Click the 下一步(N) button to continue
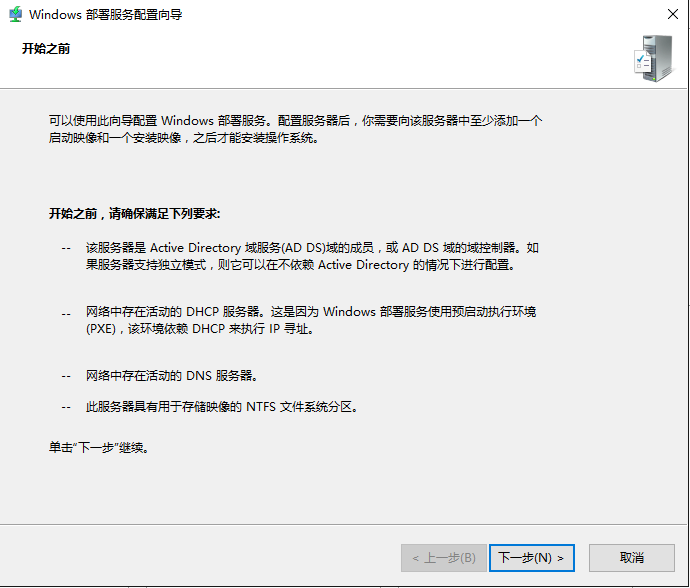 tap(532, 558)
